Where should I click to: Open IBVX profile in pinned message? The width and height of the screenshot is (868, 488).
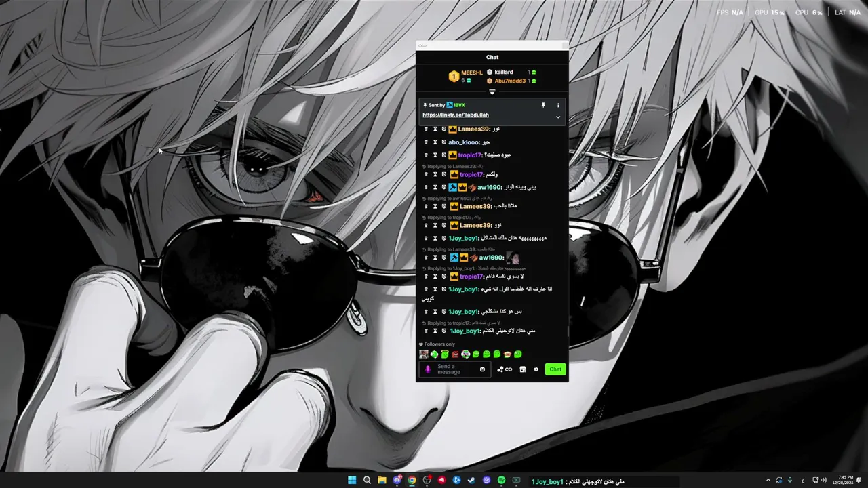click(x=460, y=105)
